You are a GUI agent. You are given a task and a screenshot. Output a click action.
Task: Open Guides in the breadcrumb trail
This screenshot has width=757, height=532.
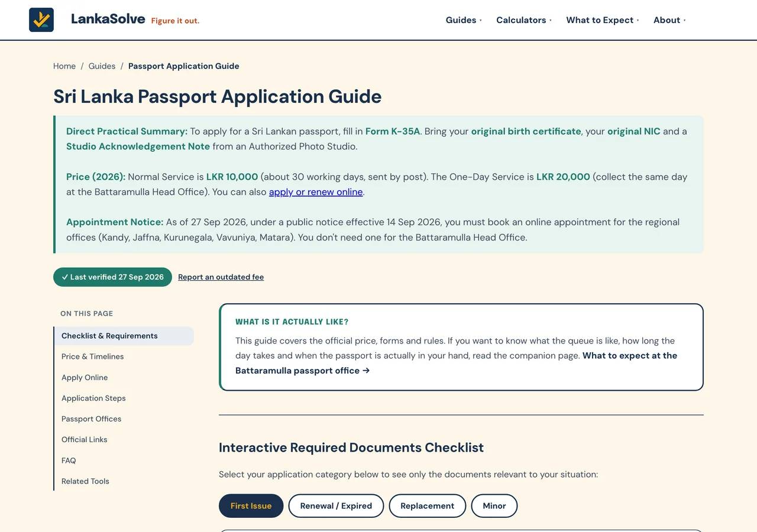[102, 66]
